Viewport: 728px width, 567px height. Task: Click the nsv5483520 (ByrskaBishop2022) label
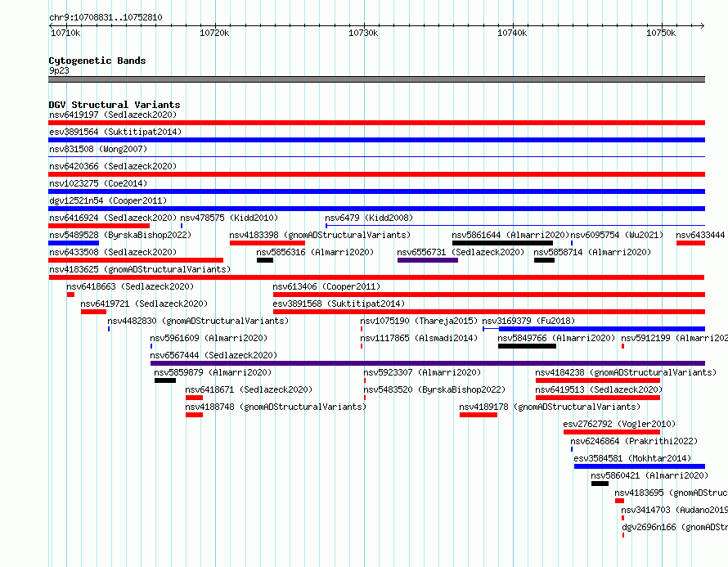click(x=434, y=389)
